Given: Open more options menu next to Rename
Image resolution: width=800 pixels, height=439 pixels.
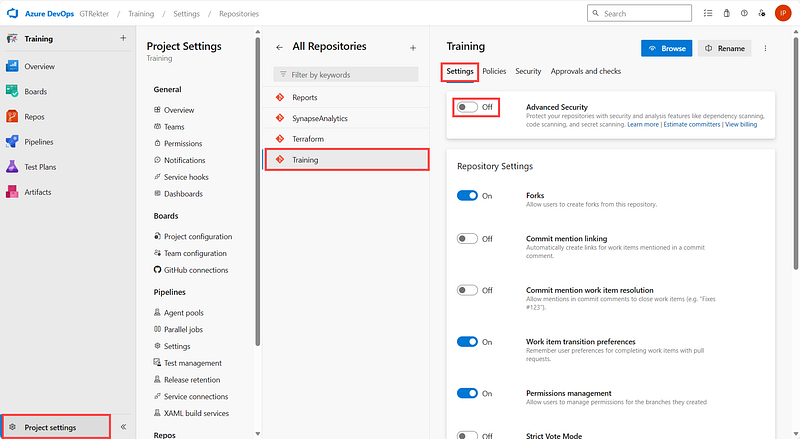Looking at the screenshot, I should 765,48.
